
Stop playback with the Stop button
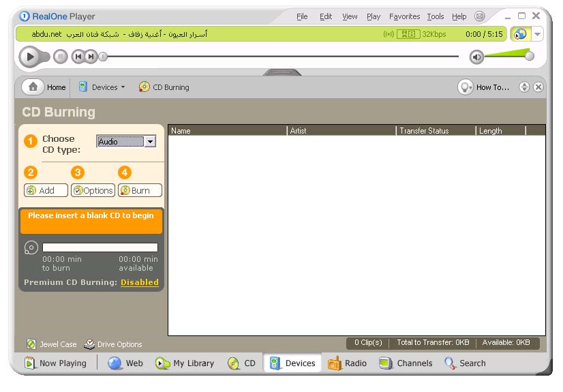pyautogui.click(x=60, y=57)
